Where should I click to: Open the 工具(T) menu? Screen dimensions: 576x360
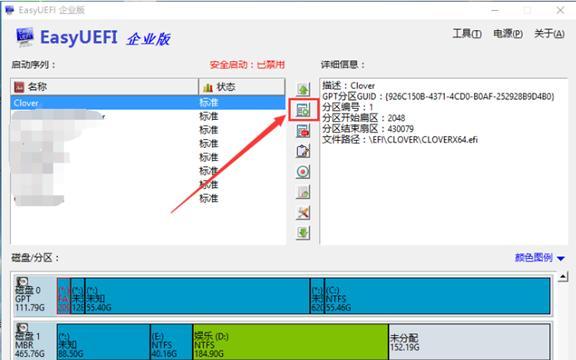point(467,34)
